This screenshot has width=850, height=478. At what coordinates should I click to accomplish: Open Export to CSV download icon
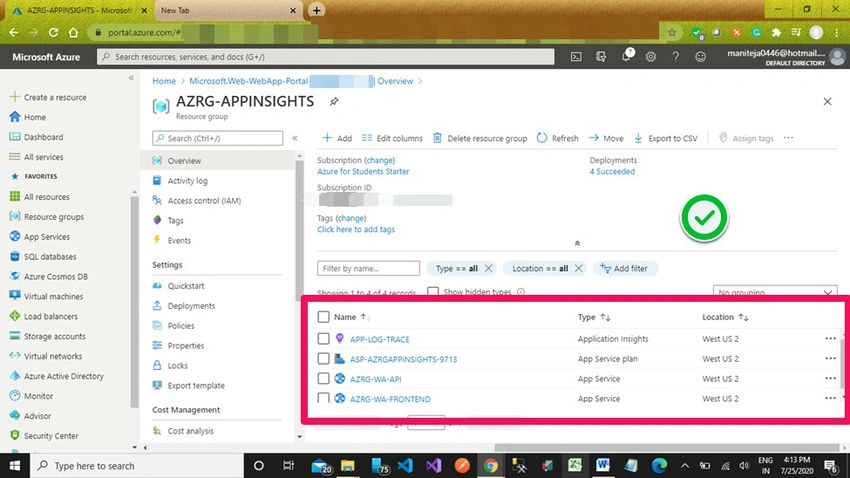pos(638,138)
